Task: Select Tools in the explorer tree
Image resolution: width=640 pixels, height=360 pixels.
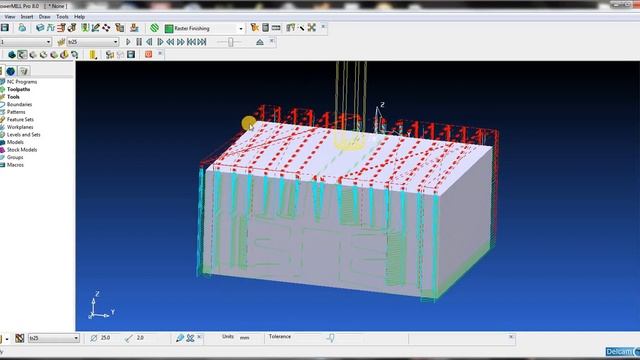Action: pos(13,97)
